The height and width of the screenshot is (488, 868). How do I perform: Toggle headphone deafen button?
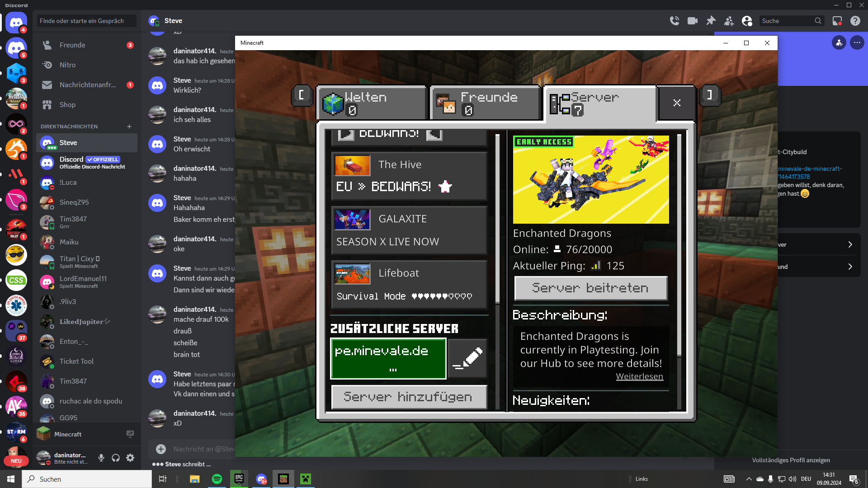pos(116,458)
